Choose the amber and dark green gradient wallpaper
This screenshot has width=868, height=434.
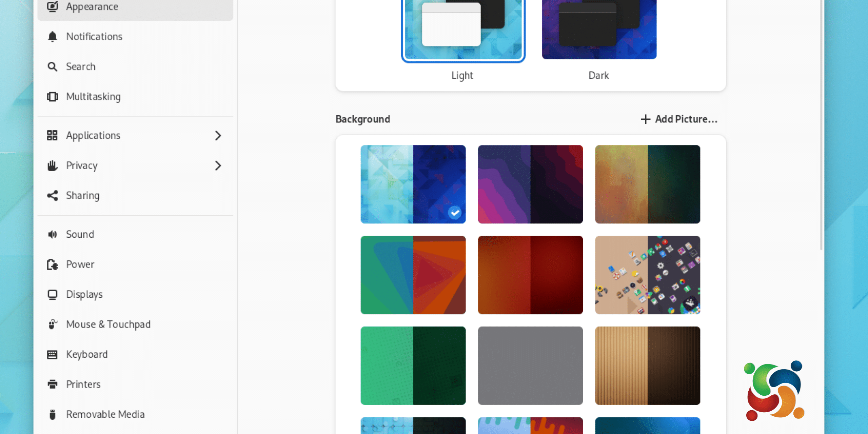648,184
